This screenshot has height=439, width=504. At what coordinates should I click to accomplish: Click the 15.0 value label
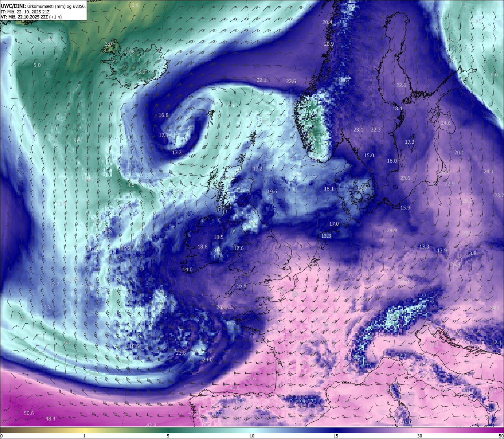click(x=369, y=155)
